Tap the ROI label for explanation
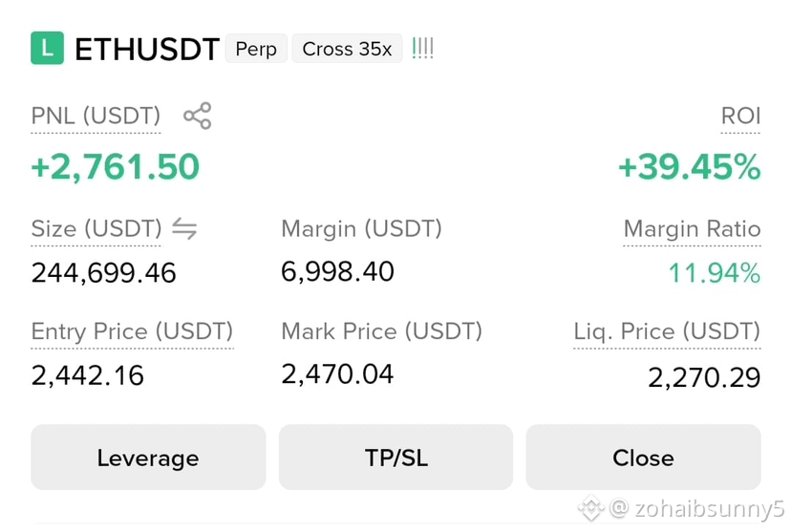792x532 pixels. click(x=740, y=116)
